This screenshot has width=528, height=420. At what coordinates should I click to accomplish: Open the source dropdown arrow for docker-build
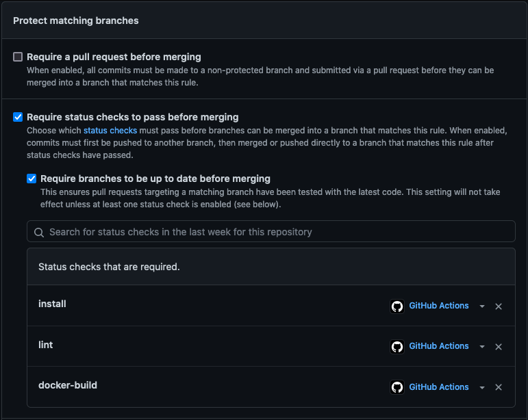coord(482,387)
